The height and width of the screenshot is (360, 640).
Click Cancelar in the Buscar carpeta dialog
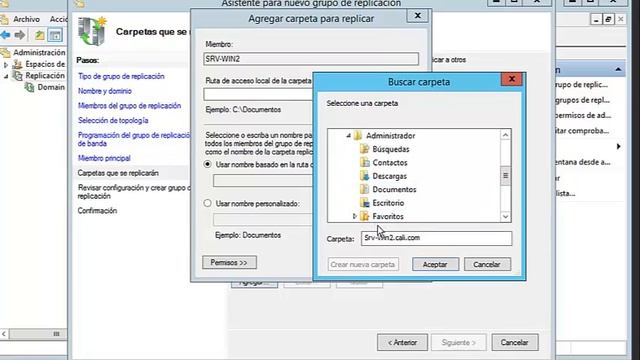[487, 264]
